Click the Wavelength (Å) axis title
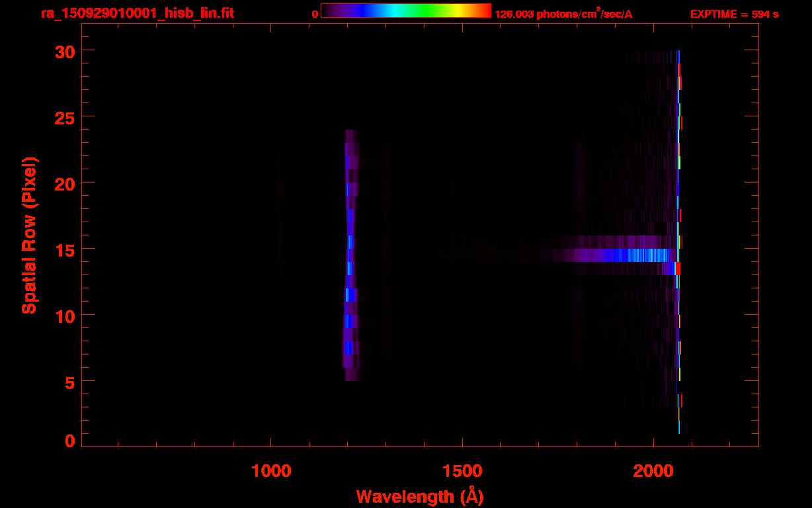812x508 pixels. (419, 496)
